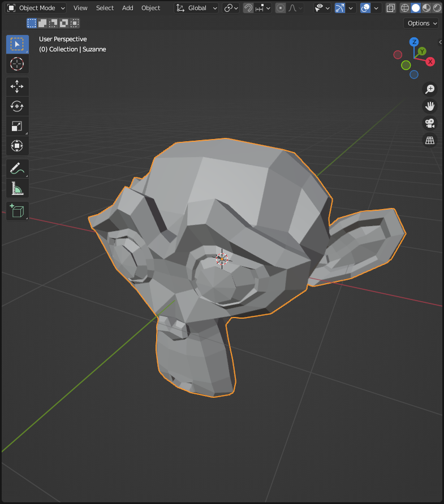Click the 'User Perspective' label
444x504 pixels.
(x=63, y=39)
